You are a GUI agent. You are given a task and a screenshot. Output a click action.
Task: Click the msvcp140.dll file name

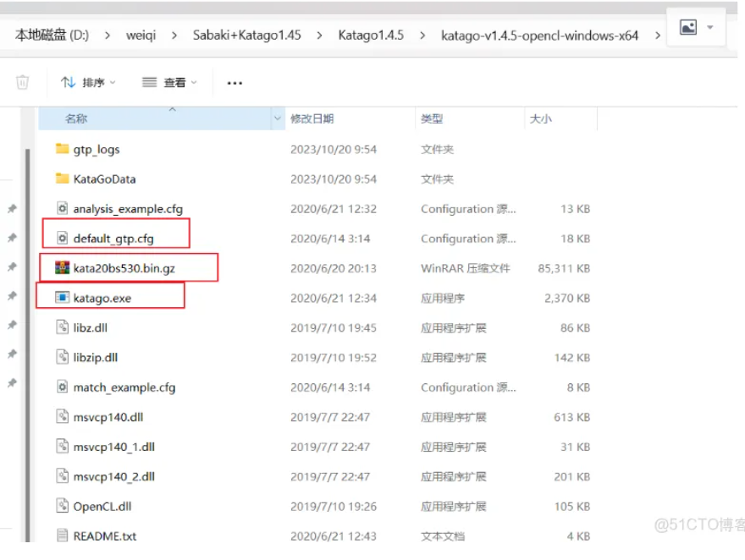coord(108,417)
